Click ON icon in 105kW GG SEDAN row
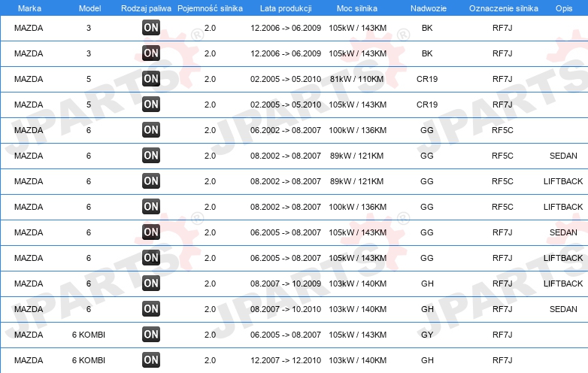Viewport: 588px width, 373px height. click(x=151, y=232)
